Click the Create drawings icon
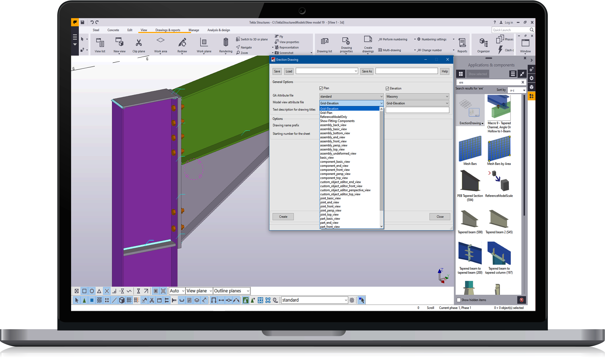This screenshot has width=605, height=364. (x=368, y=40)
